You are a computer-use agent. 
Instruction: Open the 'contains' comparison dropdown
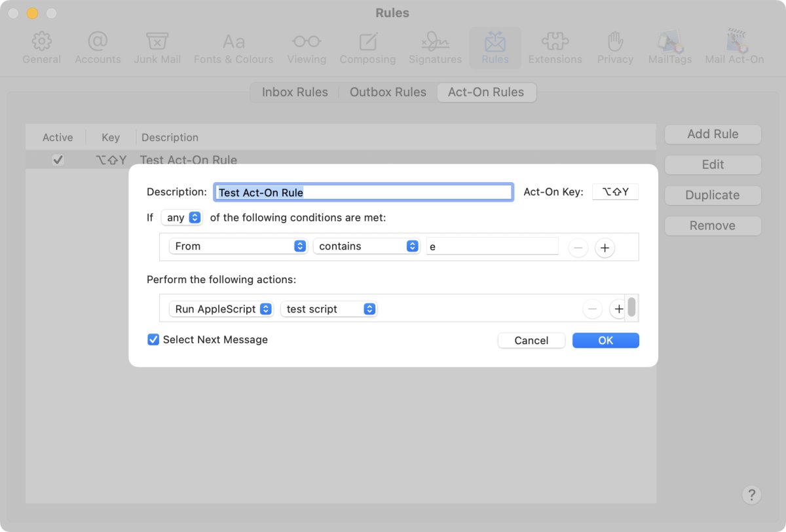pyautogui.click(x=366, y=246)
